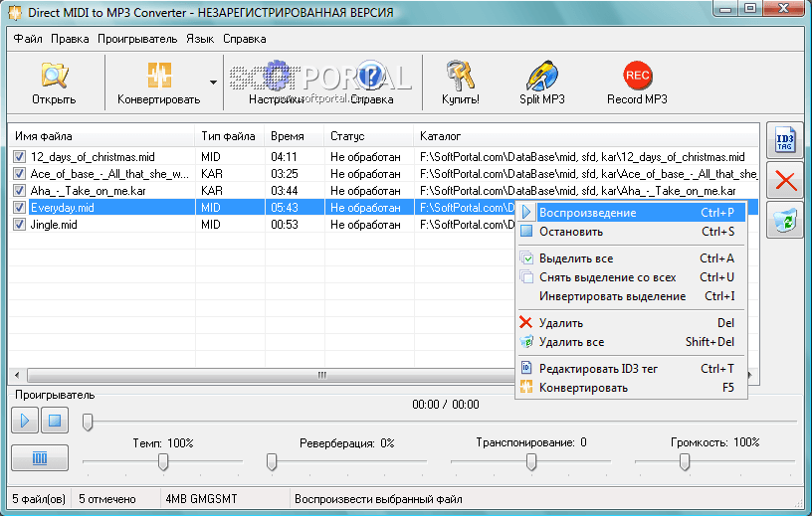Click the playback position slider thumb
This screenshot has height=516, width=812.
(x=88, y=422)
